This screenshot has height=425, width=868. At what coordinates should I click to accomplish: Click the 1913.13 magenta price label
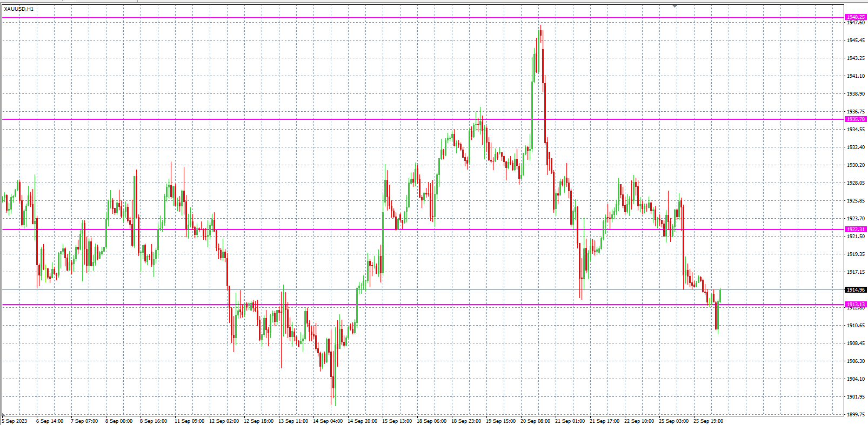tap(856, 305)
